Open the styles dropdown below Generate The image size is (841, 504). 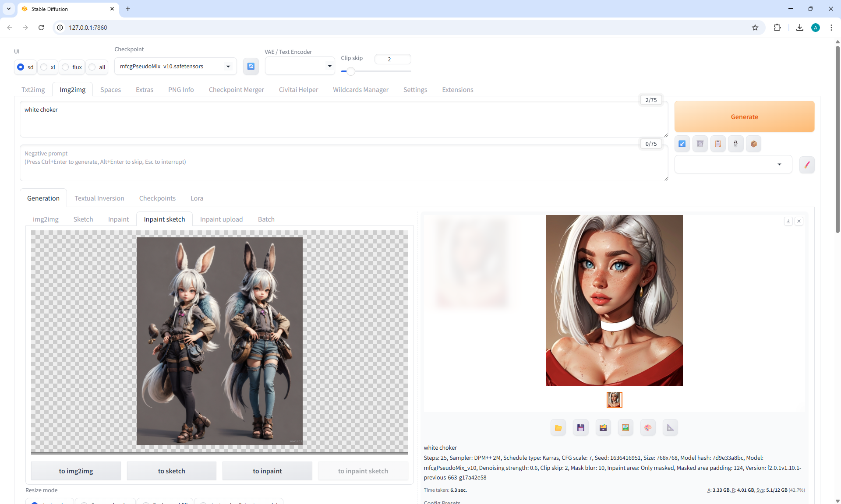[x=733, y=165]
